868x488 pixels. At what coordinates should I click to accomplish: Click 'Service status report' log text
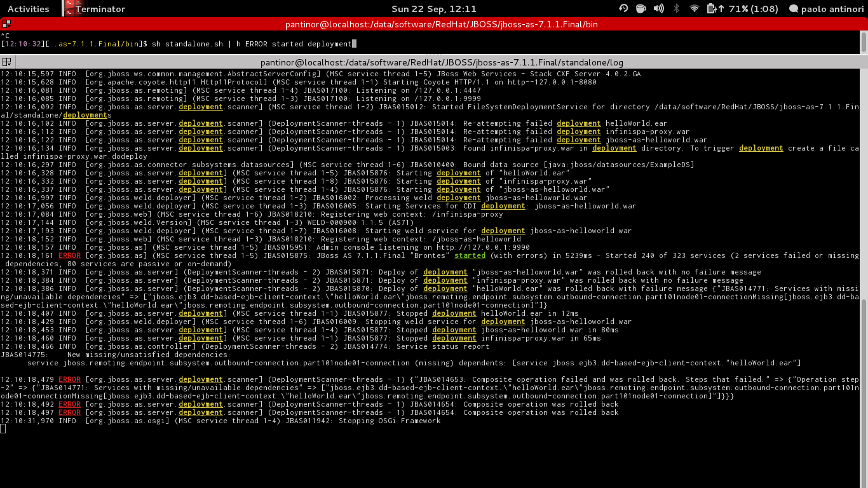coord(442,346)
